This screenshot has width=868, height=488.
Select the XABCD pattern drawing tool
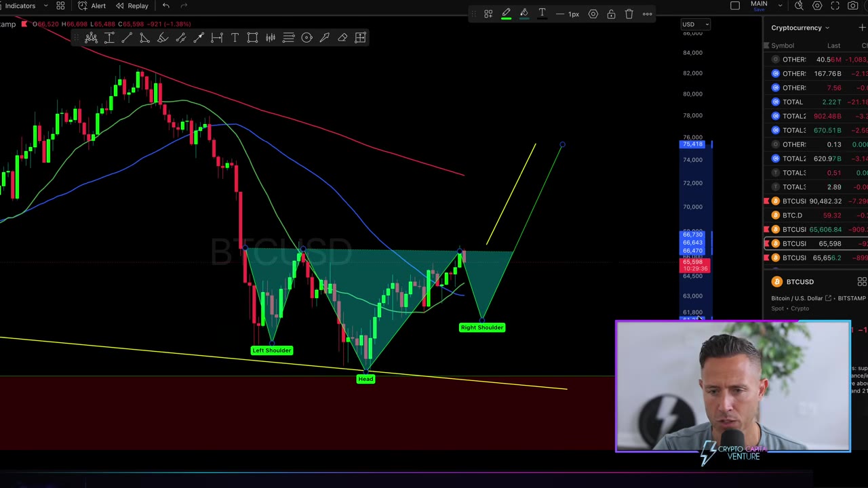91,38
